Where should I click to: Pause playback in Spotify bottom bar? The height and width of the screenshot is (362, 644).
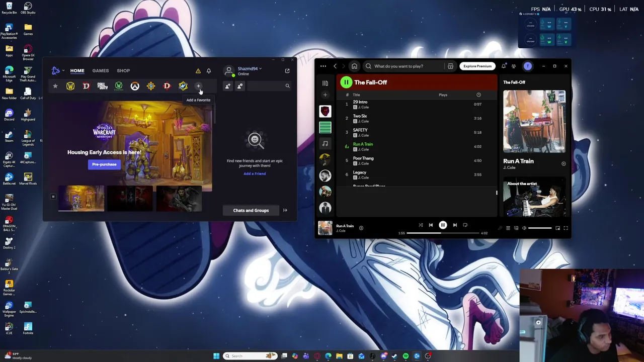[x=443, y=225]
